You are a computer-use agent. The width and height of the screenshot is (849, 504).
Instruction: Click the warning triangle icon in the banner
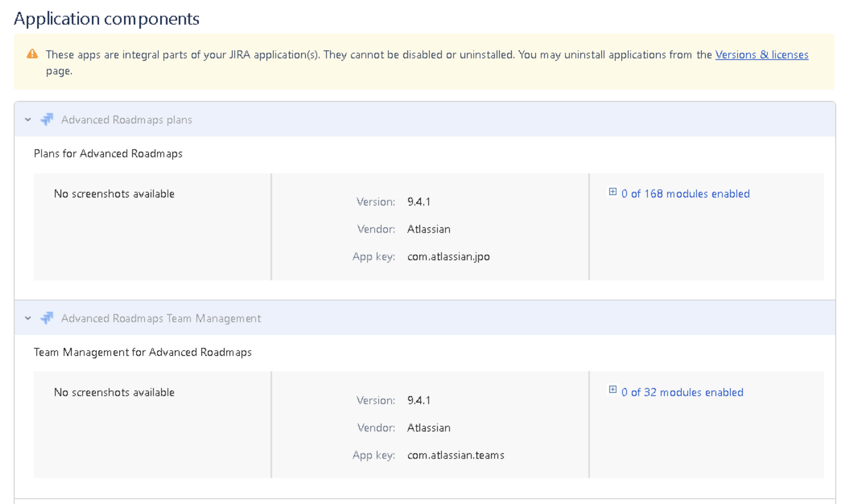pos(32,54)
